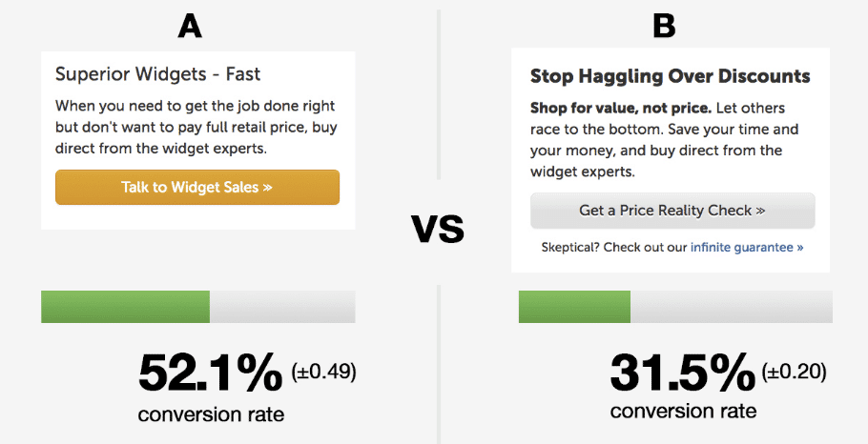Open the infinite guarantee link
Viewport: 868px width, 444px height.
pos(747,247)
